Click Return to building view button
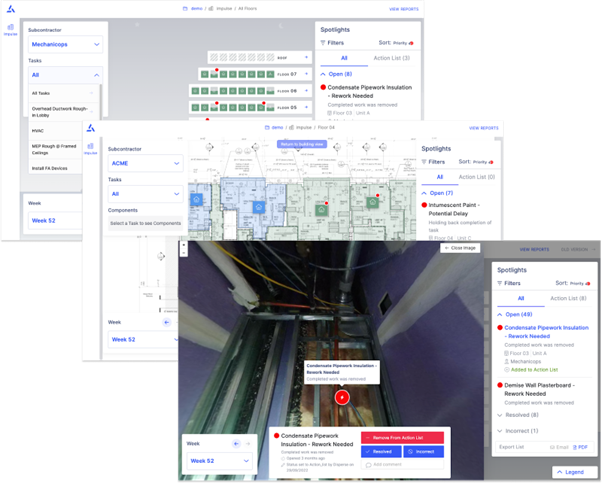 (x=302, y=144)
